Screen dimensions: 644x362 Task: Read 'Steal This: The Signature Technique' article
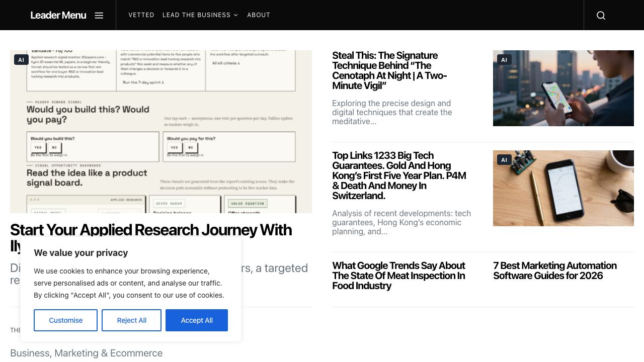pos(389,70)
